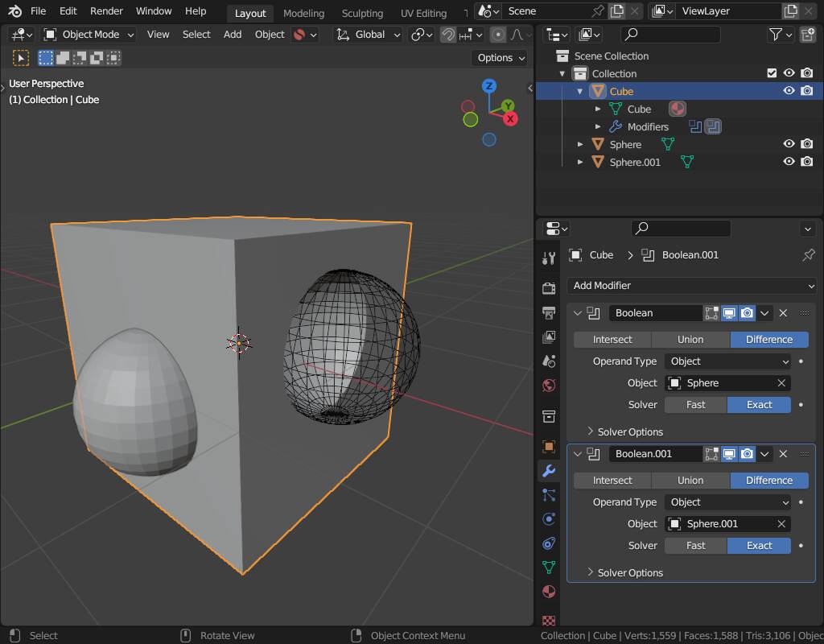Choose the Subtract Selection mode icon

coord(80,58)
